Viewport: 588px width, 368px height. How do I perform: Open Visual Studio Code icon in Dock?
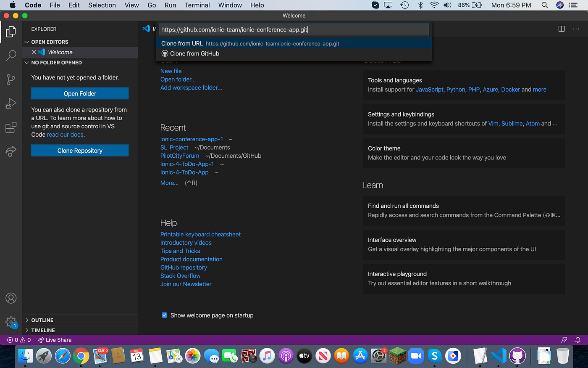coord(499,356)
